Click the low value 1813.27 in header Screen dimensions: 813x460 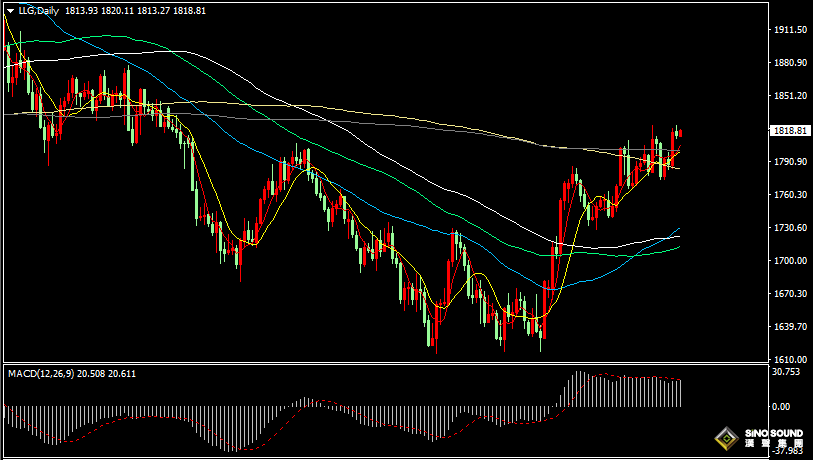point(153,10)
